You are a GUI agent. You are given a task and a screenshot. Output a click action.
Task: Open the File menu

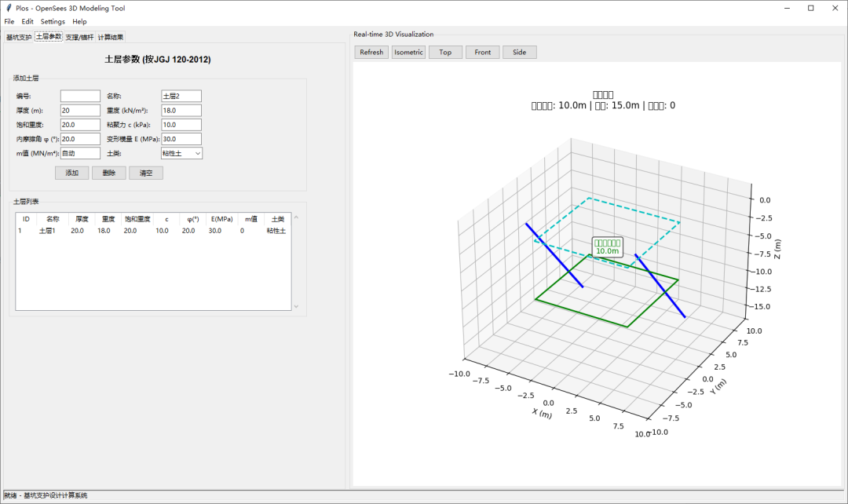(9, 22)
